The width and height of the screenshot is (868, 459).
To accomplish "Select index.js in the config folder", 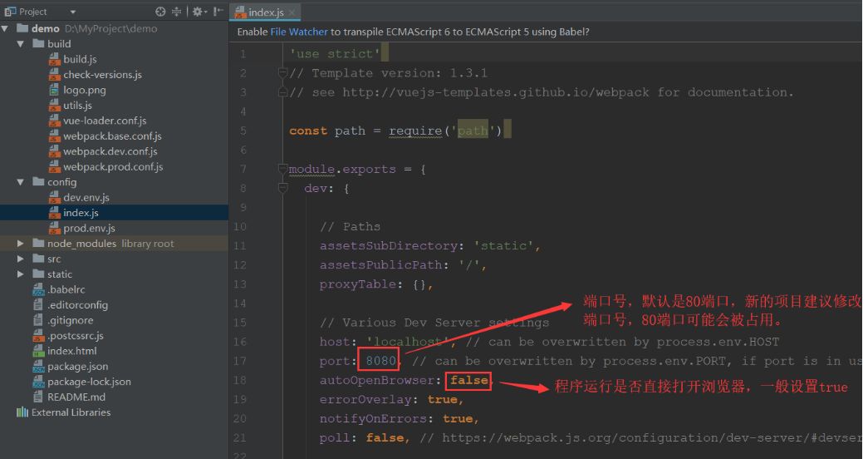I will tap(114, 213).
